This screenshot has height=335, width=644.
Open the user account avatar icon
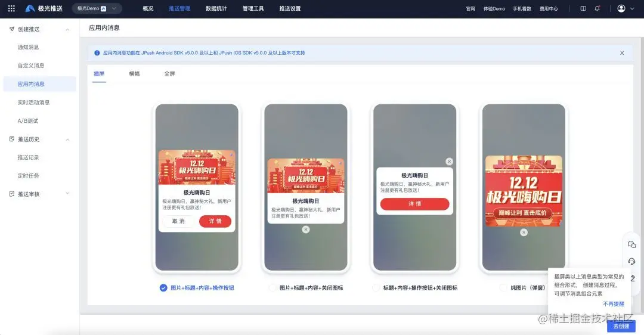click(621, 8)
